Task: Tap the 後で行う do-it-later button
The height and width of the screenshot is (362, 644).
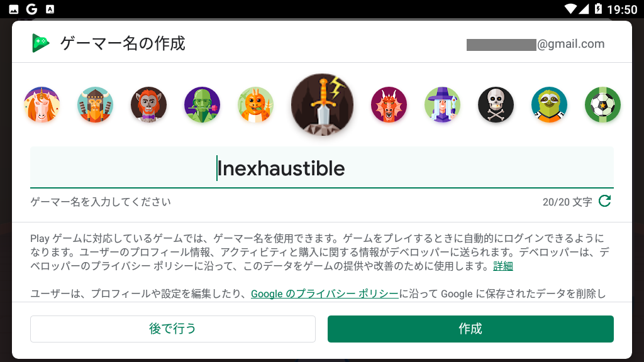Action: coord(173,329)
